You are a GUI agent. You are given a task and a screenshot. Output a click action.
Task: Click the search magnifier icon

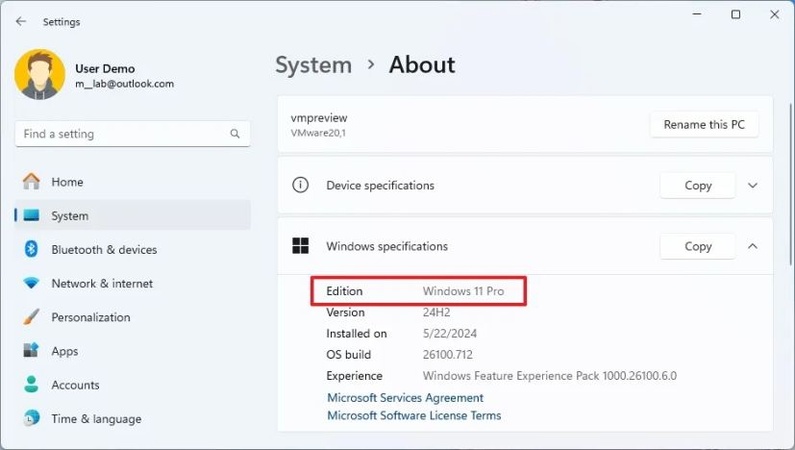pos(235,134)
